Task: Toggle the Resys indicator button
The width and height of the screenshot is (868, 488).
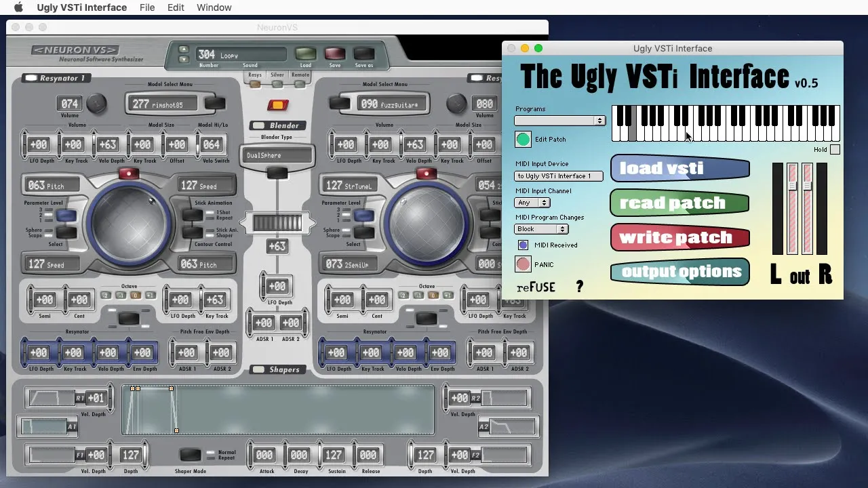Action: tap(255, 84)
